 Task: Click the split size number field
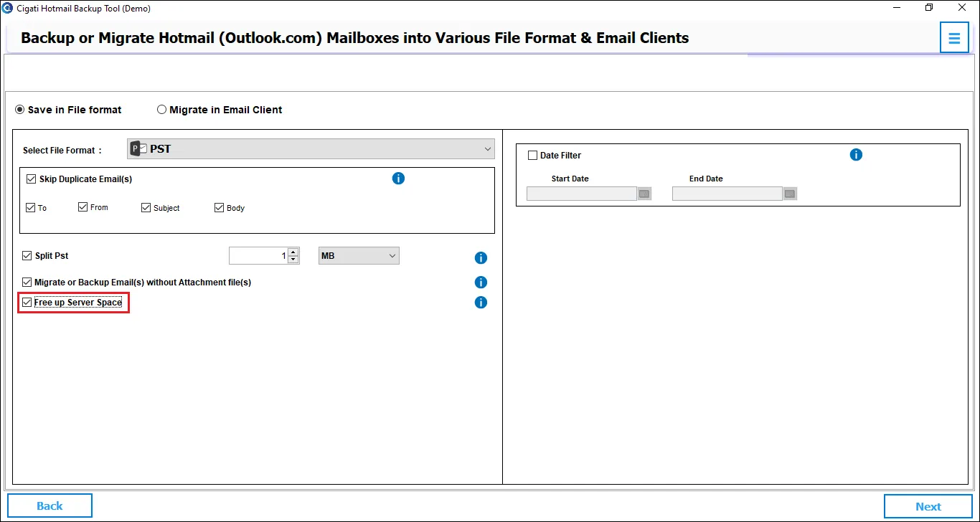(x=258, y=255)
